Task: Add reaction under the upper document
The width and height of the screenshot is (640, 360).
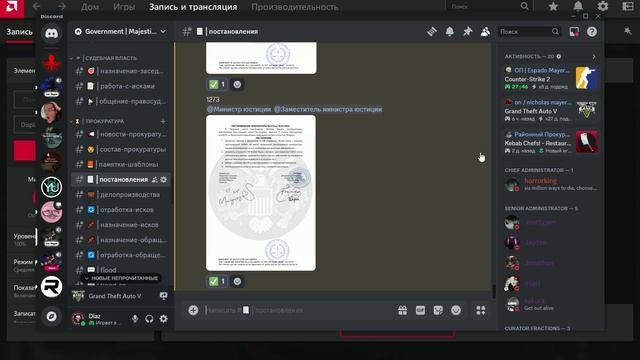Action: (x=237, y=84)
